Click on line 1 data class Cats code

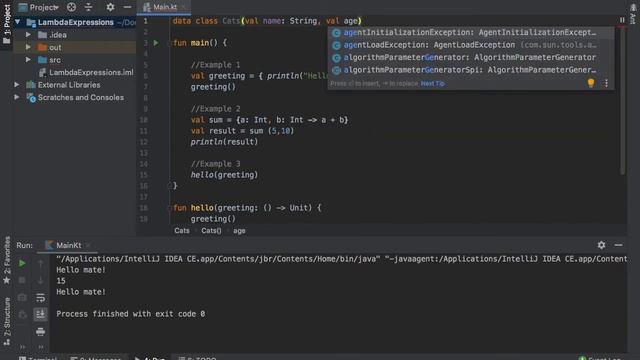click(x=267, y=21)
